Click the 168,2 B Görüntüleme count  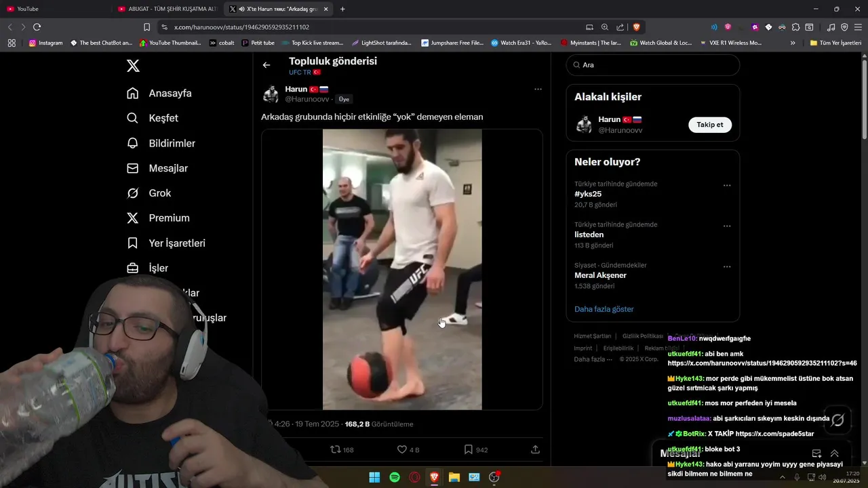tap(379, 424)
